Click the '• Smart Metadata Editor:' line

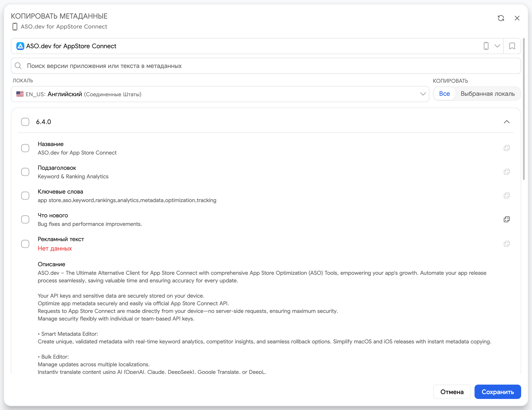68,334
